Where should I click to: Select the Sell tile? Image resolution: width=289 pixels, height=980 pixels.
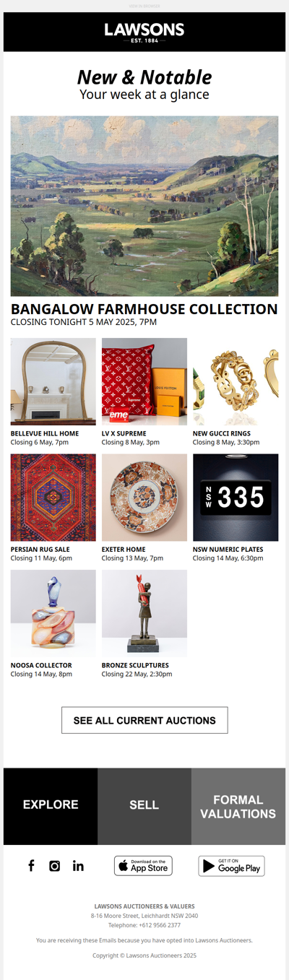coord(144,806)
